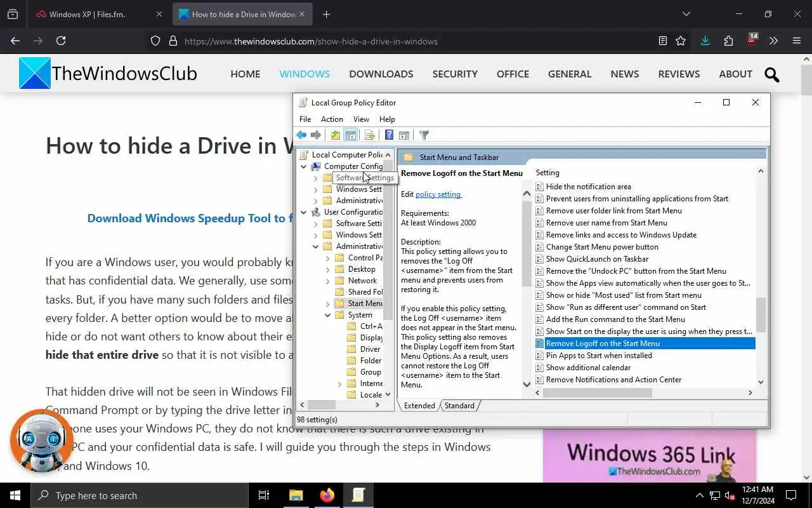Select Hide the notification area setting
Image resolution: width=812 pixels, height=508 pixels.
click(x=588, y=187)
